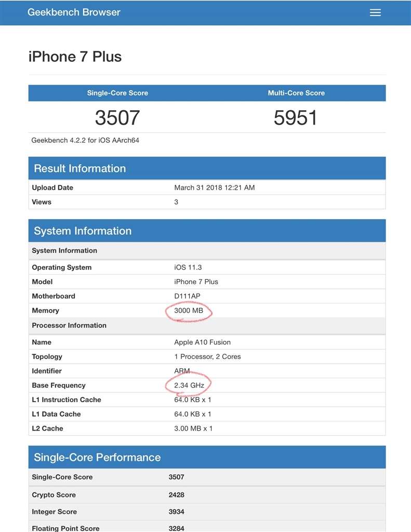411x532 pixels.
Task: Click the gray System Information subheader row
Action: 207,251
